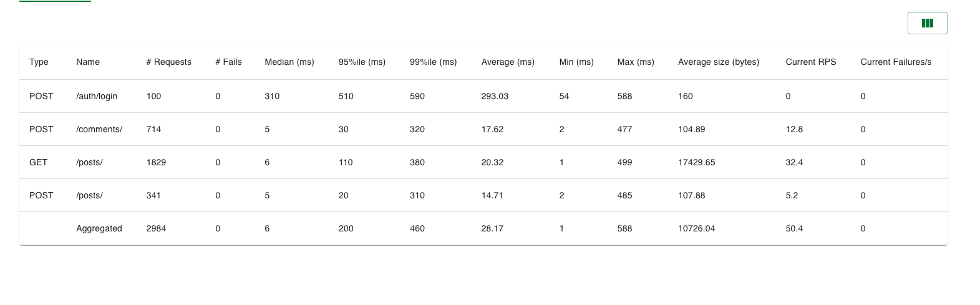Sort by Max (ms) column header
980x305 pixels.
click(x=636, y=62)
